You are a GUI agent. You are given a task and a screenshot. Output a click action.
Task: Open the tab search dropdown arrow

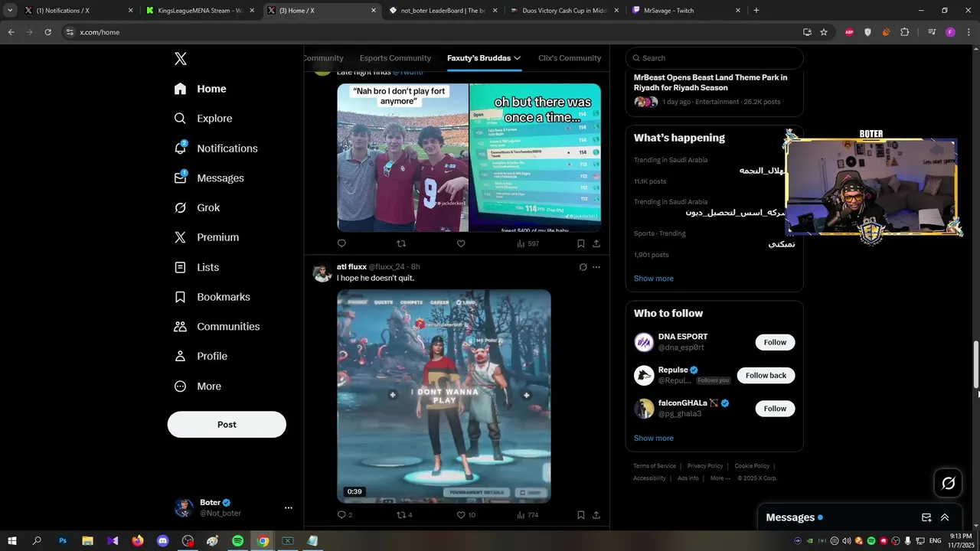10,11
